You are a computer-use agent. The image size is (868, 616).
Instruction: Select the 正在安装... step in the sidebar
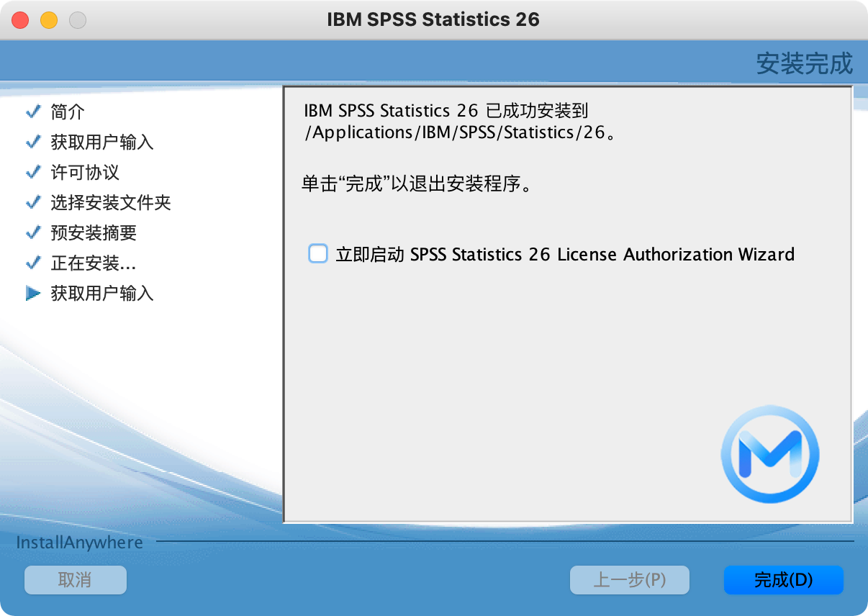click(94, 263)
